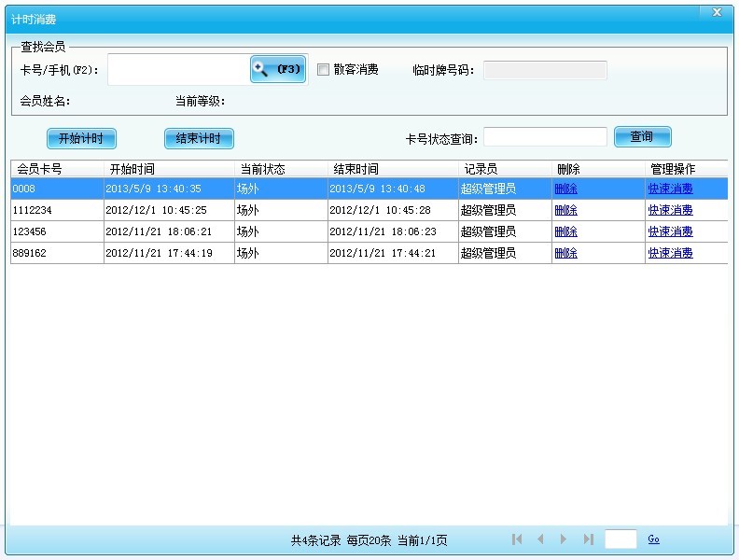Image resolution: width=739 pixels, height=560 pixels.
Task: Click 场外 status in 0008 row
Action: pos(248,189)
